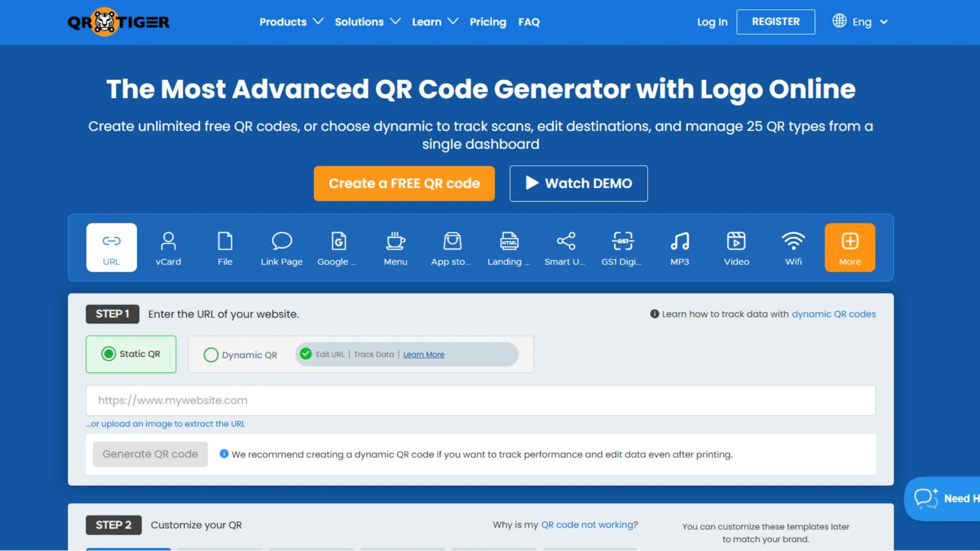Click the STEP 2 label
The image size is (980, 551).
pyautogui.click(x=113, y=525)
